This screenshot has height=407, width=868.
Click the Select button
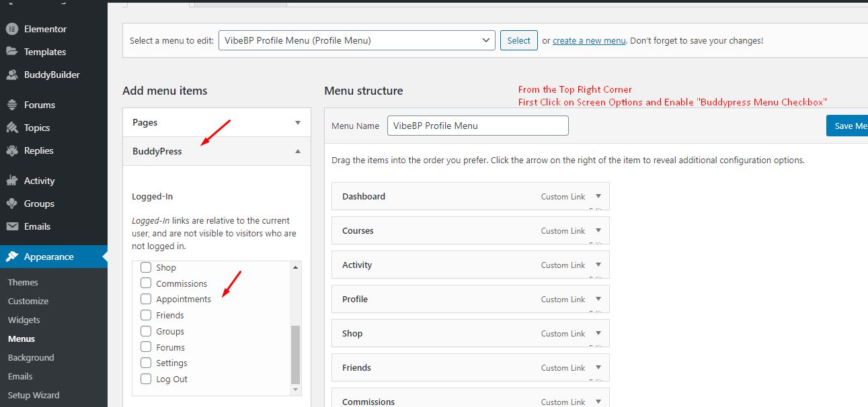(x=518, y=40)
